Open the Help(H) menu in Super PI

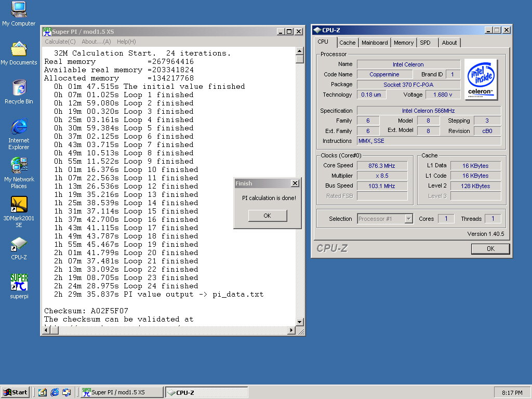point(126,42)
